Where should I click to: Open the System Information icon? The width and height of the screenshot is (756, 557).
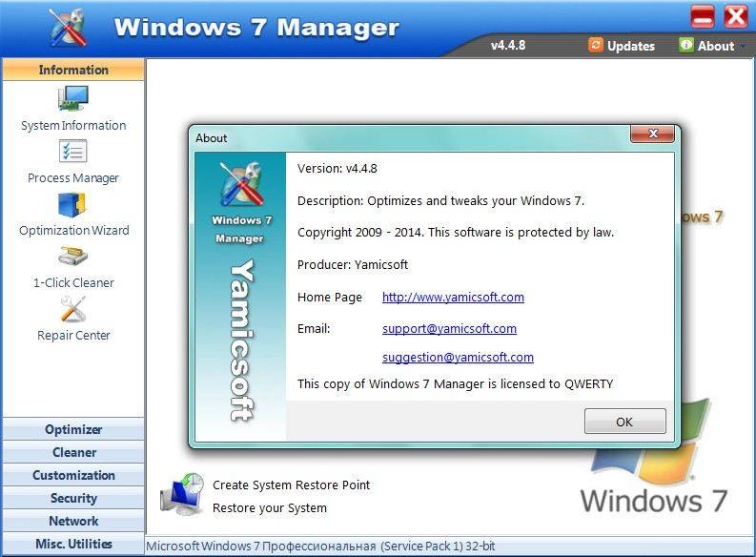click(73, 98)
